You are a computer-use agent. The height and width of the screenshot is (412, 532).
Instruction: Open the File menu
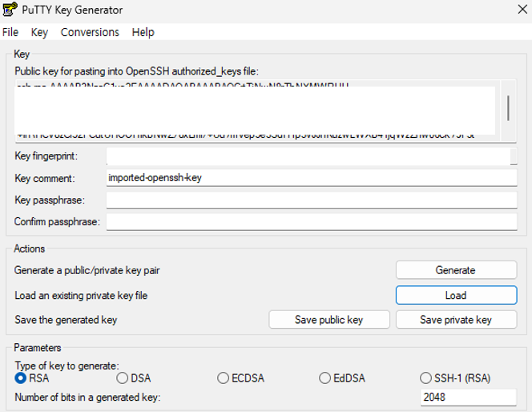coord(10,32)
